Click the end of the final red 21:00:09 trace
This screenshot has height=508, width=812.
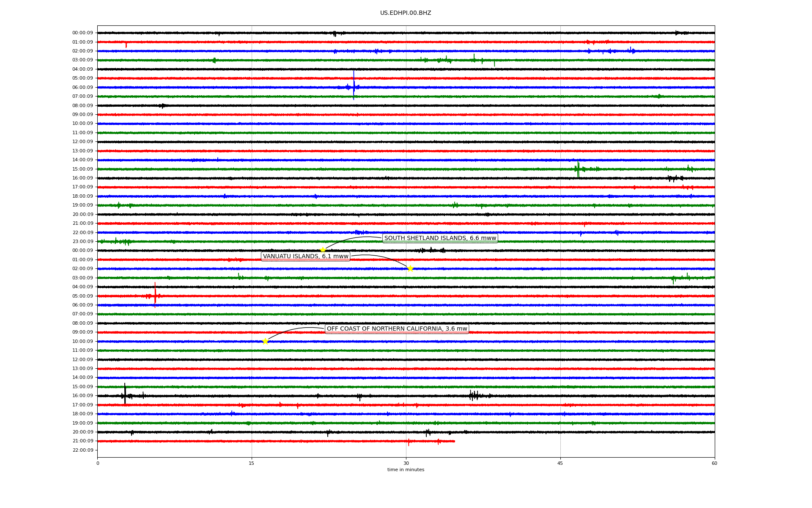(454, 441)
